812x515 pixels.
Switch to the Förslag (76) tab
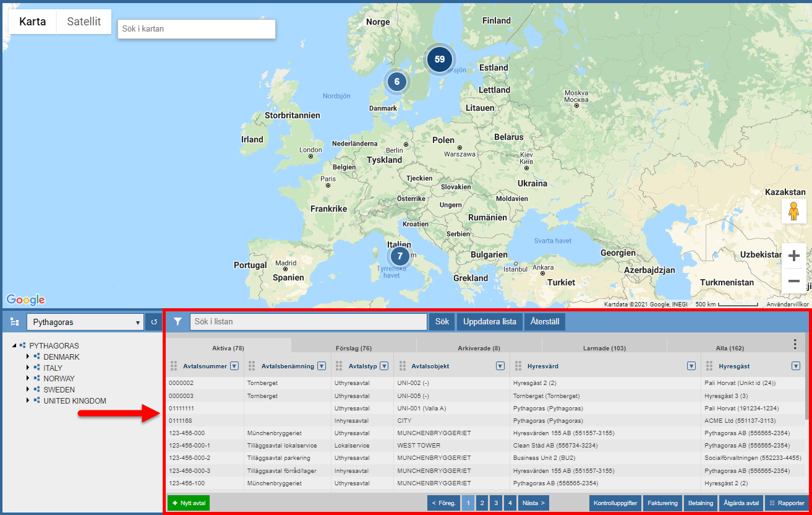click(x=354, y=348)
